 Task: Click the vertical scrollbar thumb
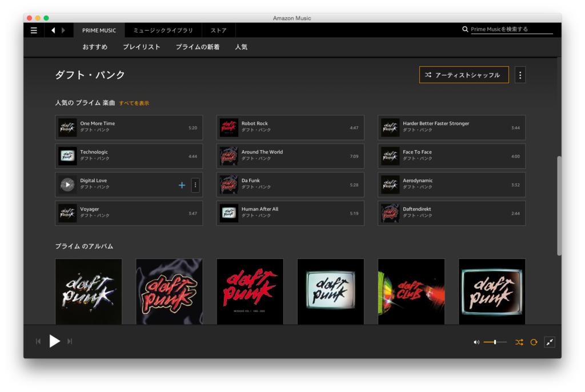coord(559,205)
